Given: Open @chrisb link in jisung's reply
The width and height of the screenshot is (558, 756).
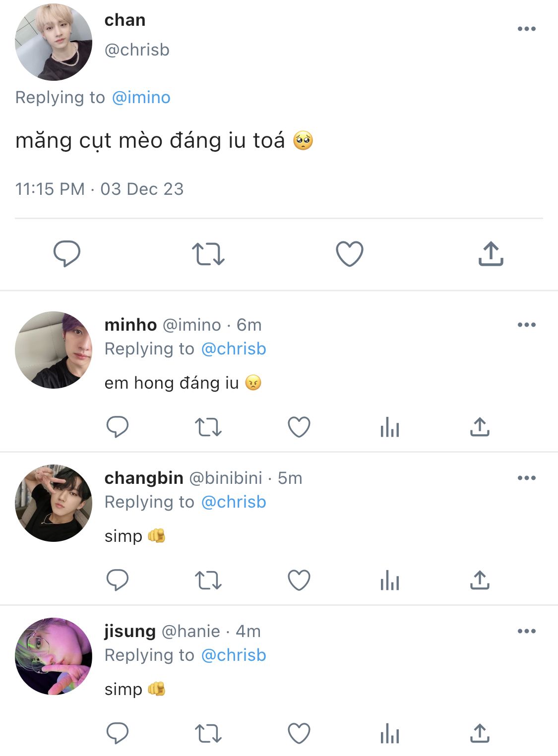Looking at the screenshot, I should (234, 655).
